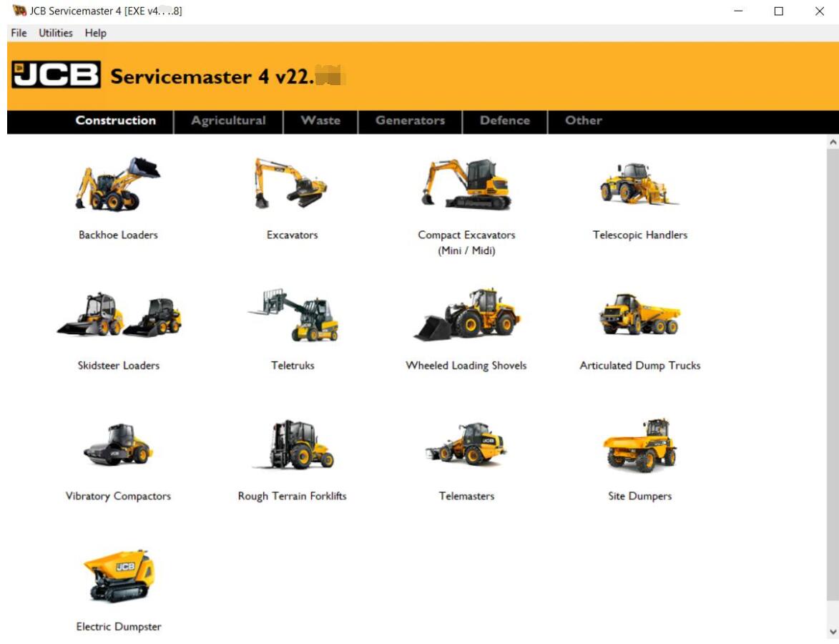This screenshot has width=839, height=644.
Task: Open the Skidsteer Loaders machine image
Action: (119, 314)
